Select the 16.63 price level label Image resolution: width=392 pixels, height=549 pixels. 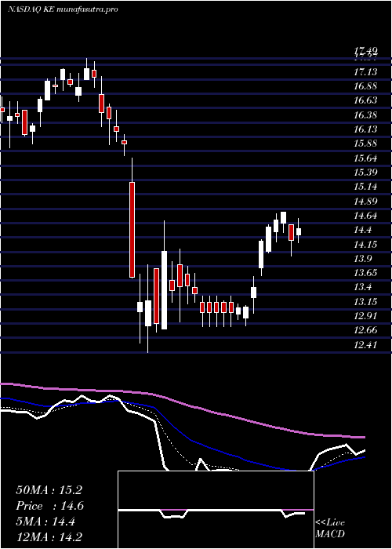[365, 101]
